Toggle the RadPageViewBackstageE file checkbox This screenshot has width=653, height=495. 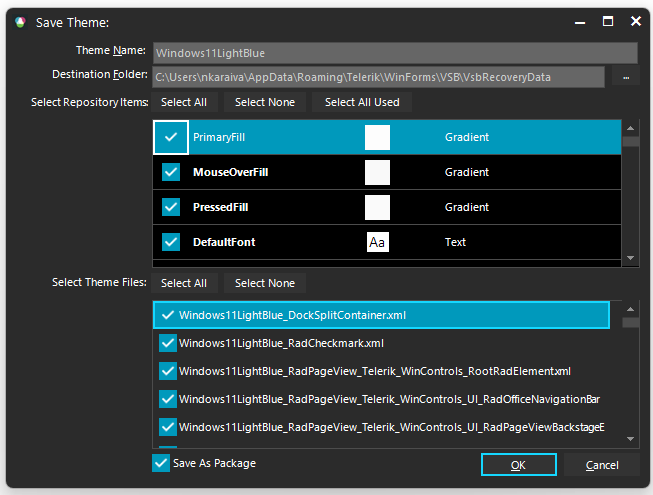coord(167,427)
